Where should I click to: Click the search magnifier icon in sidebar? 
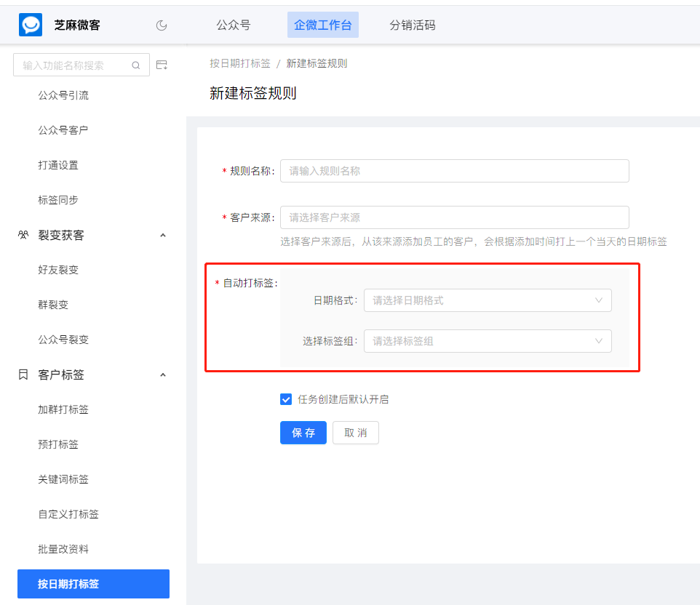(136, 65)
